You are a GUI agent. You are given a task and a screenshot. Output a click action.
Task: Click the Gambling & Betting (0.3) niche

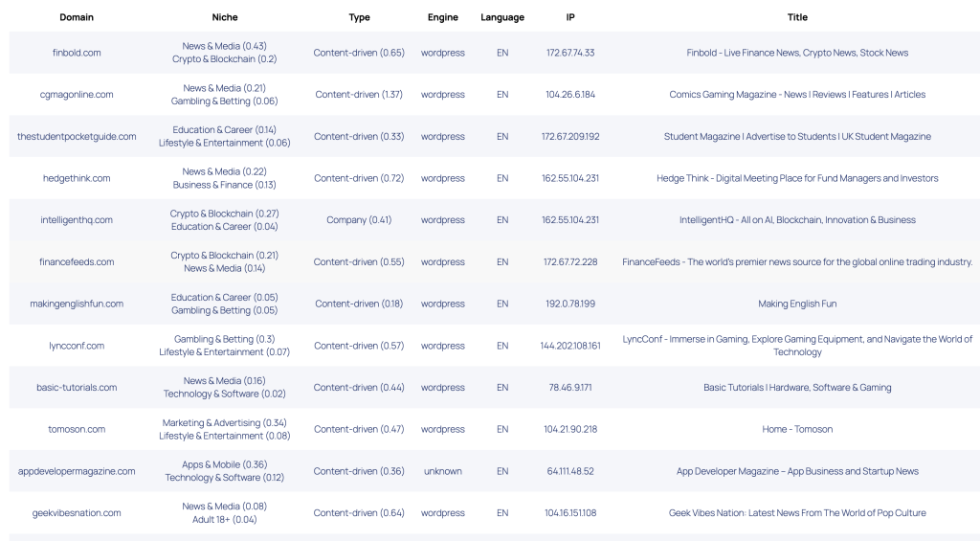coord(224,339)
